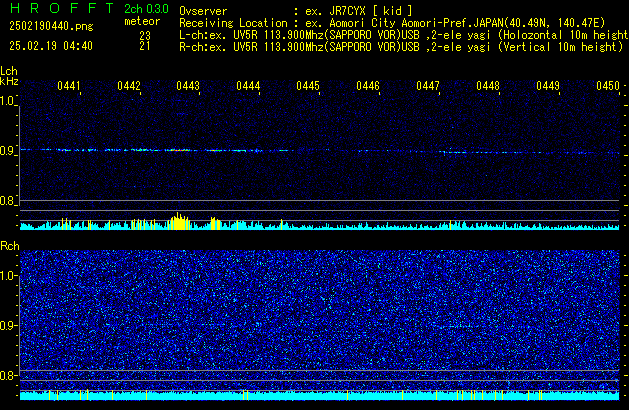The width and height of the screenshot is (629, 410).
Task: Click the version label 2ch 0.3.0
Action: pos(146,9)
